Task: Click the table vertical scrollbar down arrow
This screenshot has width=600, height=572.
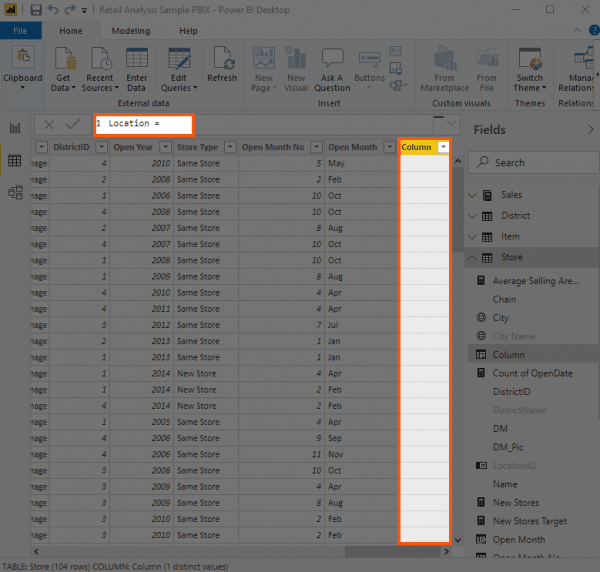Action: [458, 540]
